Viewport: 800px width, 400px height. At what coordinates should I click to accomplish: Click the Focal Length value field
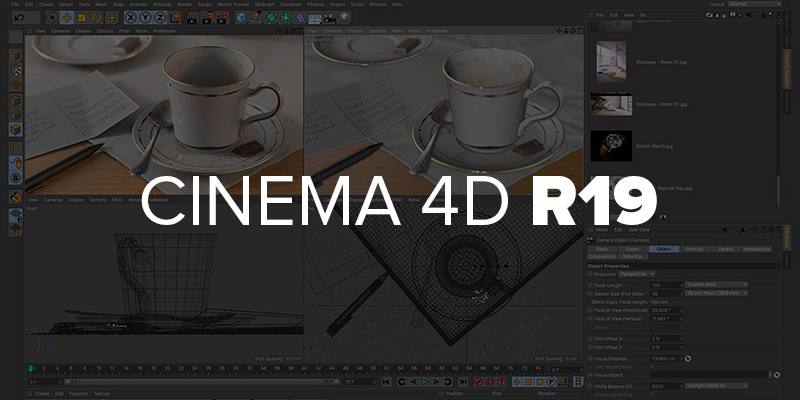point(666,285)
